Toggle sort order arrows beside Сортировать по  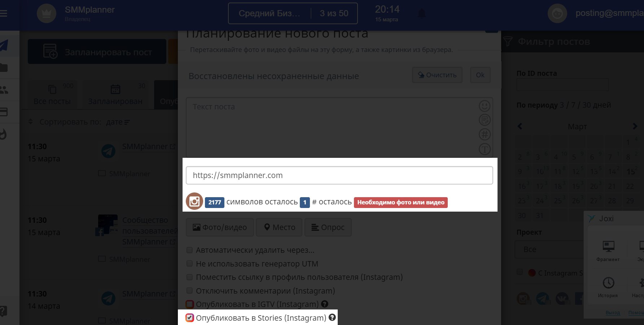31,122
